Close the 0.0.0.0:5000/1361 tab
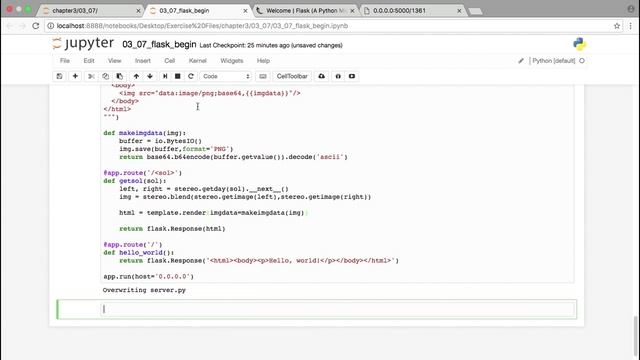 coord(459,11)
